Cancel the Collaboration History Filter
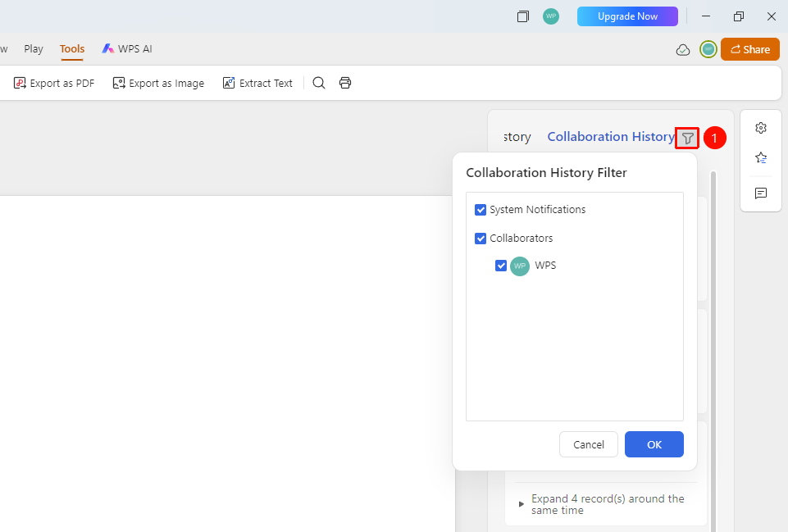 pyautogui.click(x=589, y=444)
